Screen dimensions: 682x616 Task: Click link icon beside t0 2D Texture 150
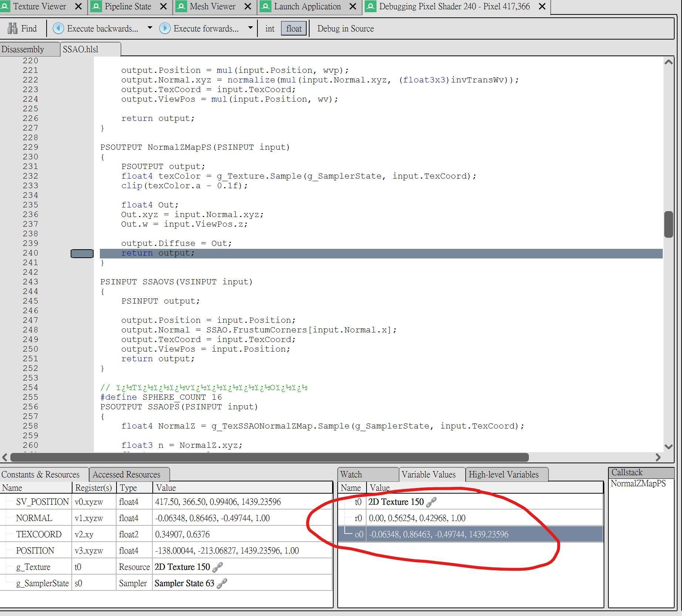[x=431, y=502]
